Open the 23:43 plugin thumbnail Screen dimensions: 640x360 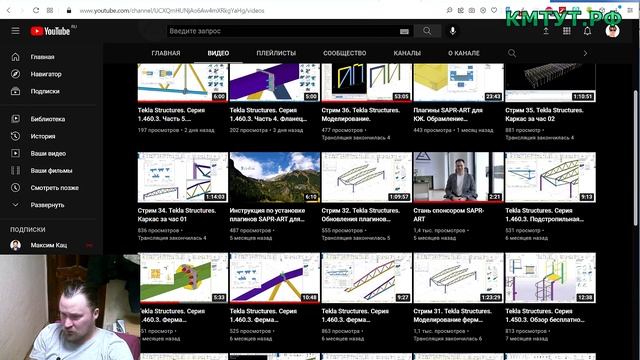point(458,82)
